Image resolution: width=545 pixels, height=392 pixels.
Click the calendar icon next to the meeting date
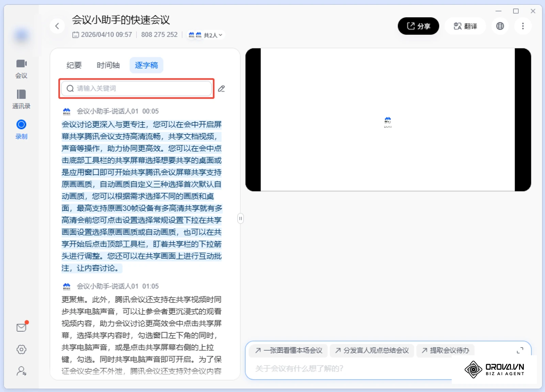tap(76, 35)
